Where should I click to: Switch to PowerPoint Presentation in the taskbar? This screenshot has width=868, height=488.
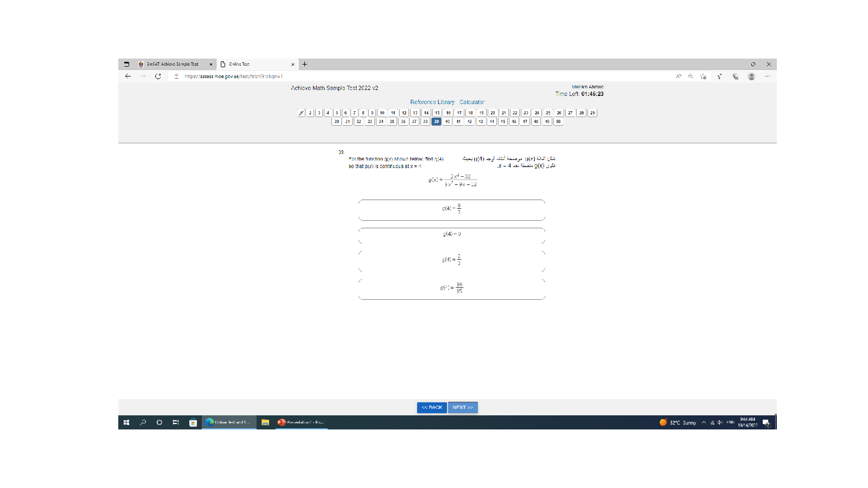coord(301,422)
